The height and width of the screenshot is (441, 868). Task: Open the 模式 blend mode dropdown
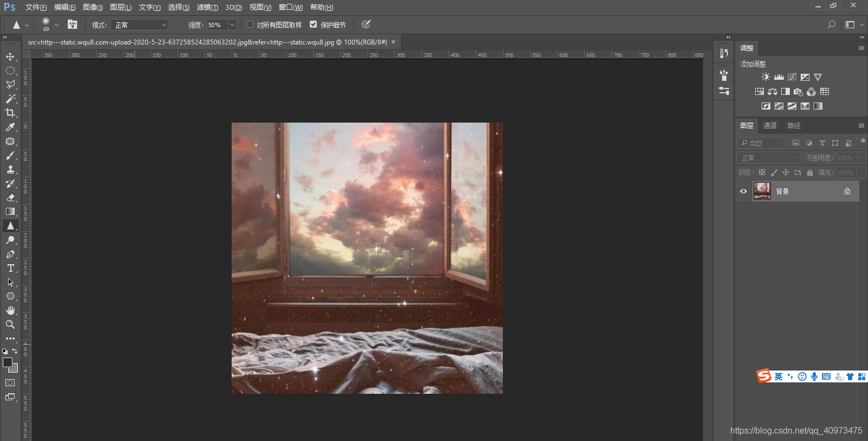pyautogui.click(x=139, y=25)
